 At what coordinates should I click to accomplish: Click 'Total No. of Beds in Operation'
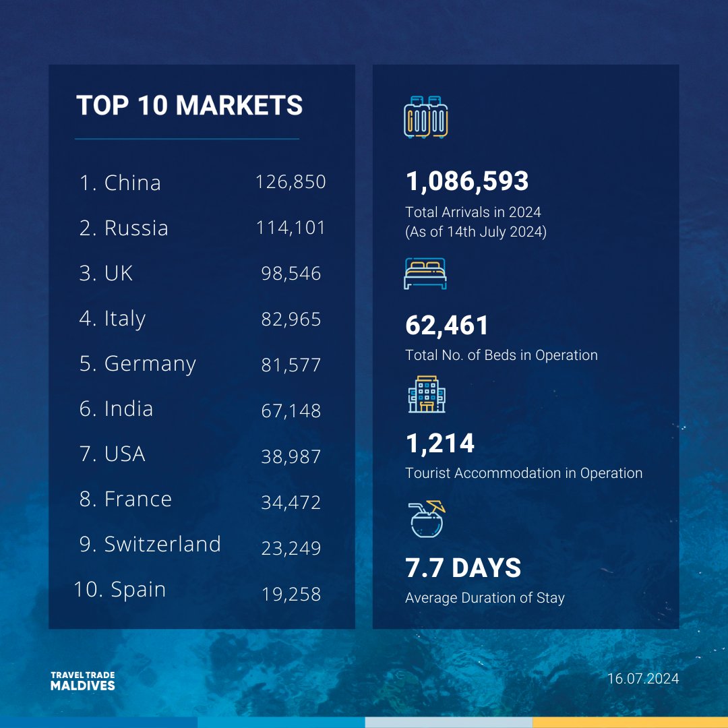click(x=502, y=355)
